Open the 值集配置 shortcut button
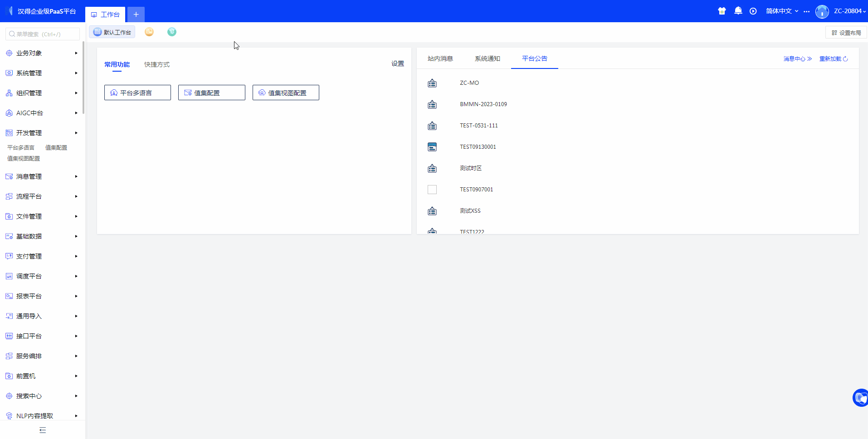Screen dimensions: 868x439 coord(212,93)
